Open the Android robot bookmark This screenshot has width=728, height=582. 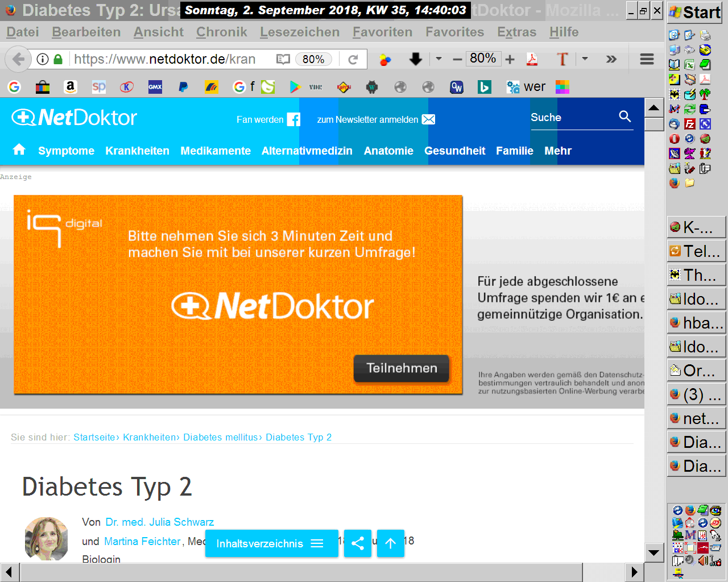point(372,87)
